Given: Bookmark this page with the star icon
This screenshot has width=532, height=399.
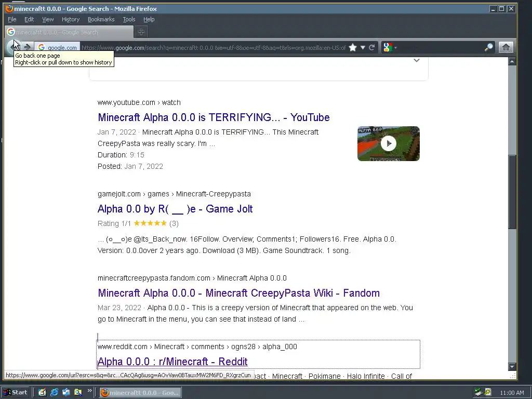Looking at the screenshot, I should tap(353, 47).
